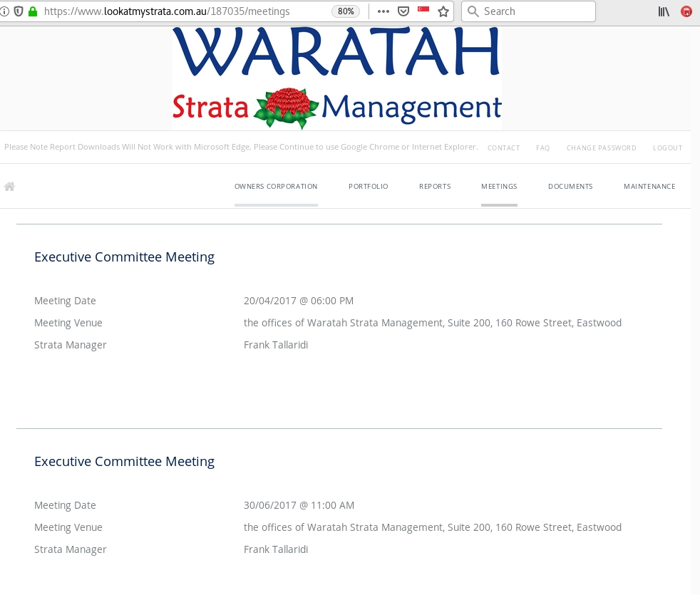Bookmark this page with the star icon
This screenshot has height=595, width=700.
pyautogui.click(x=443, y=11)
